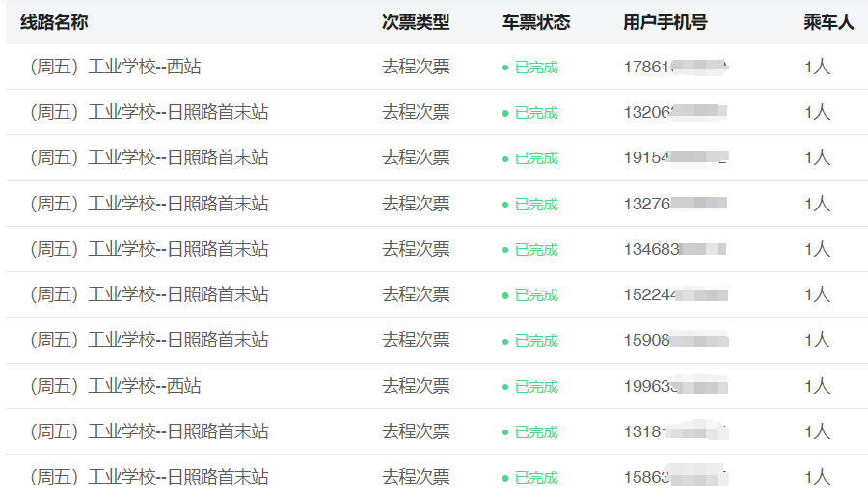Click 已完成 status in the 19963 phone row
The image size is (868, 499).
coord(536,387)
